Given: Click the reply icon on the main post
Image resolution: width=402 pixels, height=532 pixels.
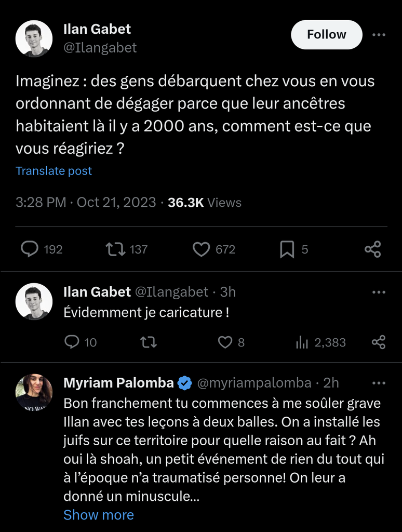Looking at the screenshot, I should [x=30, y=249].
